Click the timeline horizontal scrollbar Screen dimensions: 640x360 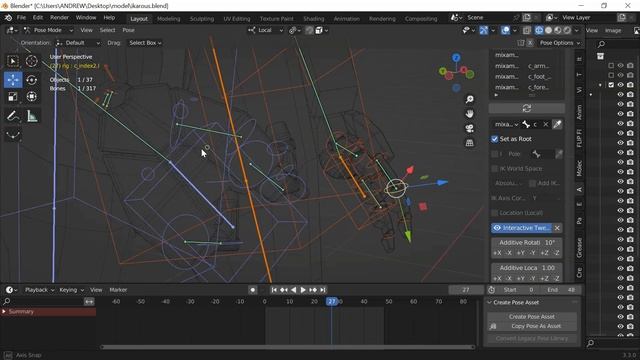click(287, 347)
